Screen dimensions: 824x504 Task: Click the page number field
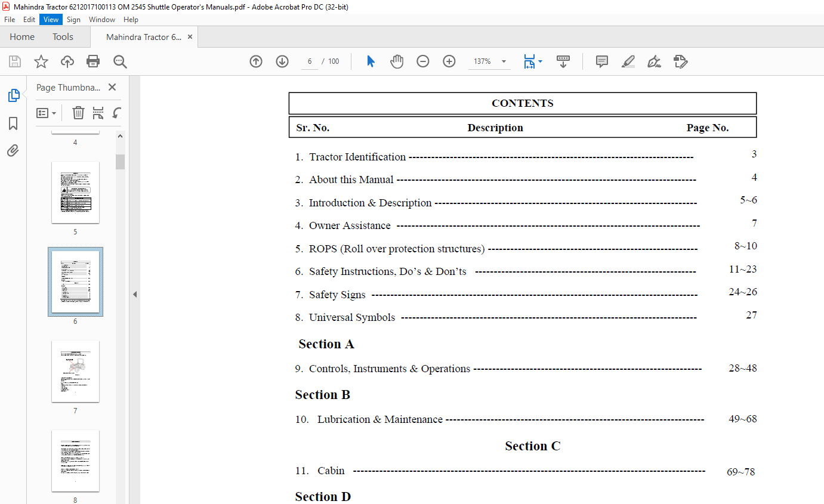310,61
